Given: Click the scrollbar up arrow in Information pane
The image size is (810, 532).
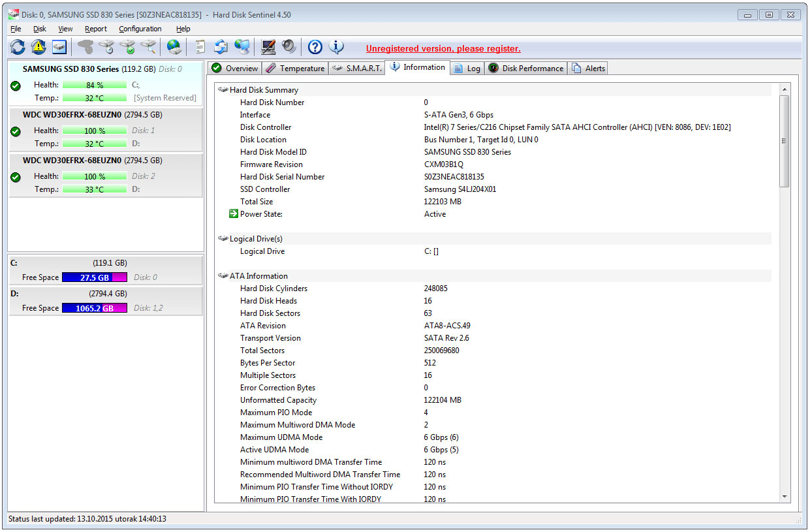Looking at the screenshot, I should pos(785,89).
